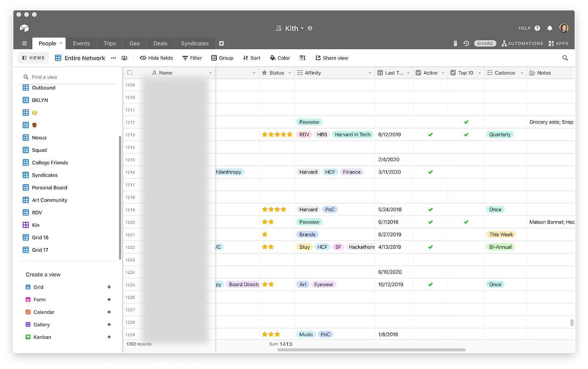The image size is (588, 369).
Task: Open the user profile avatar
Action: [x=564, y=28]
